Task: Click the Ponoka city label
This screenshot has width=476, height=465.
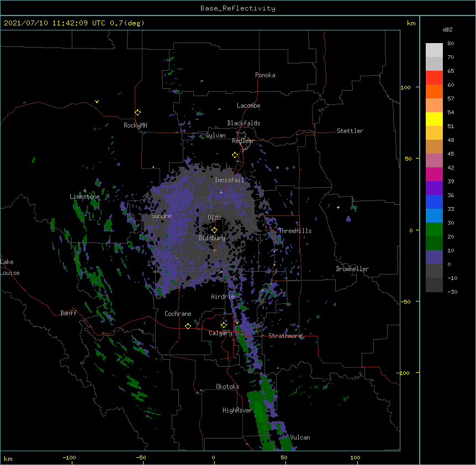Action: [265, 75]
